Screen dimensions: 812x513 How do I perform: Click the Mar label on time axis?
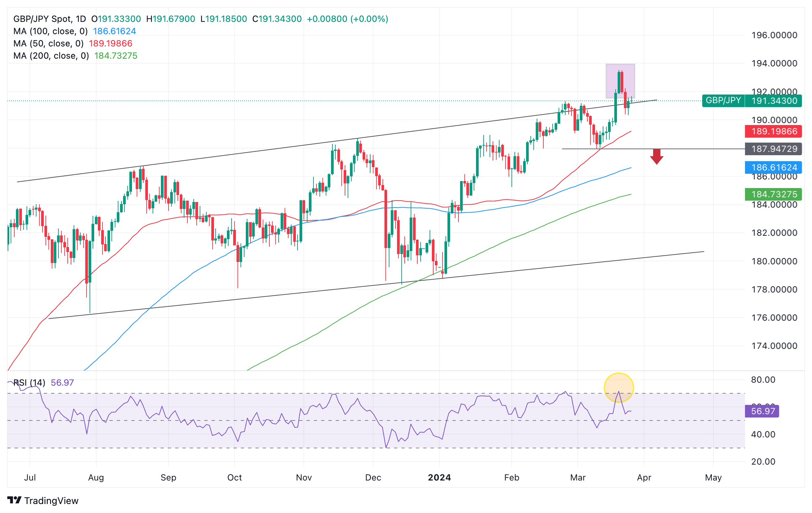(x=577, y=478)
